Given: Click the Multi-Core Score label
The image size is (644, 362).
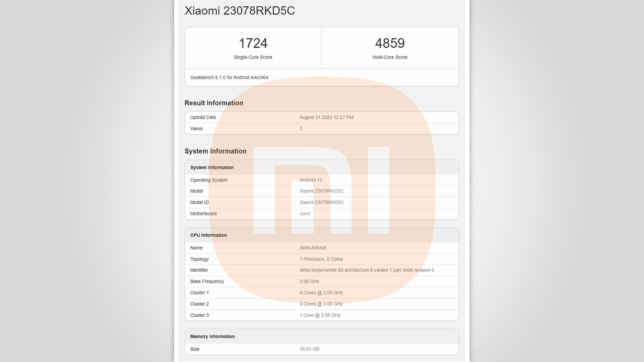Looking at the screenshot, I should click(x=390, y=57).
